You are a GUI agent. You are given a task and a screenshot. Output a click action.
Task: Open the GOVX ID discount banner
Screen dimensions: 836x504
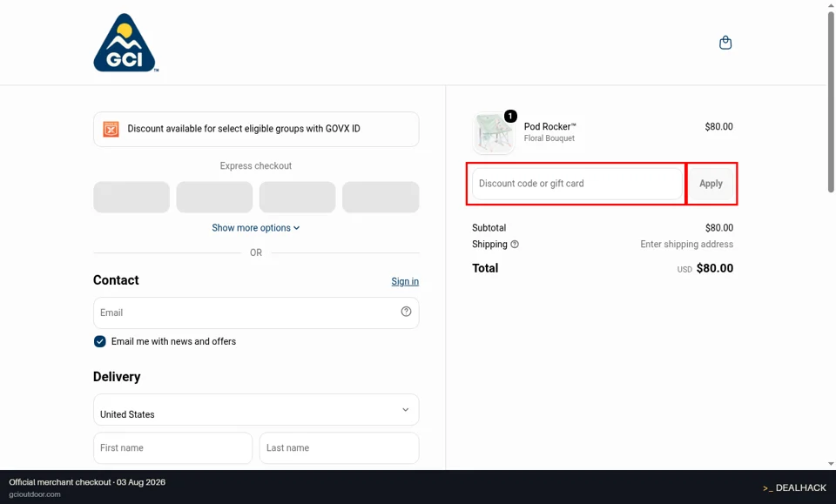pyautogui.click(x=256, y=129)
